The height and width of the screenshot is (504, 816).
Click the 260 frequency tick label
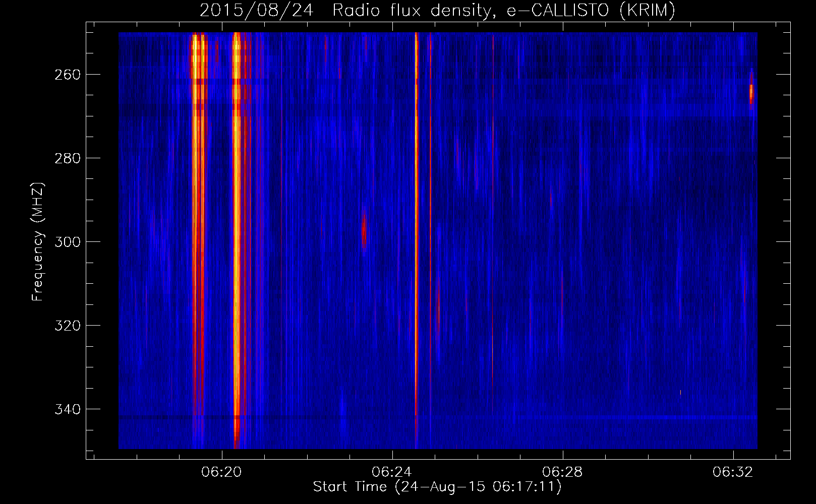point(68,75)
